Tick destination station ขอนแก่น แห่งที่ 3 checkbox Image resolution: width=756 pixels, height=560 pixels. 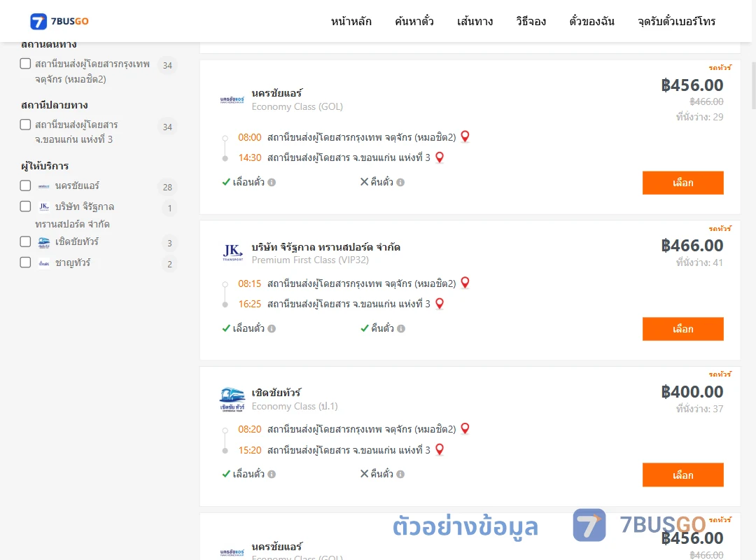point(26,125)
